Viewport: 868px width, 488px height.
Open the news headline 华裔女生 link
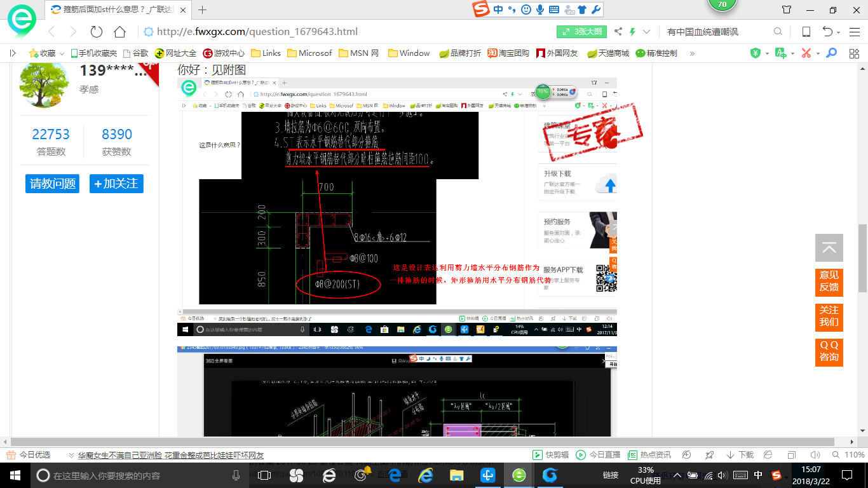pos(170,456)
